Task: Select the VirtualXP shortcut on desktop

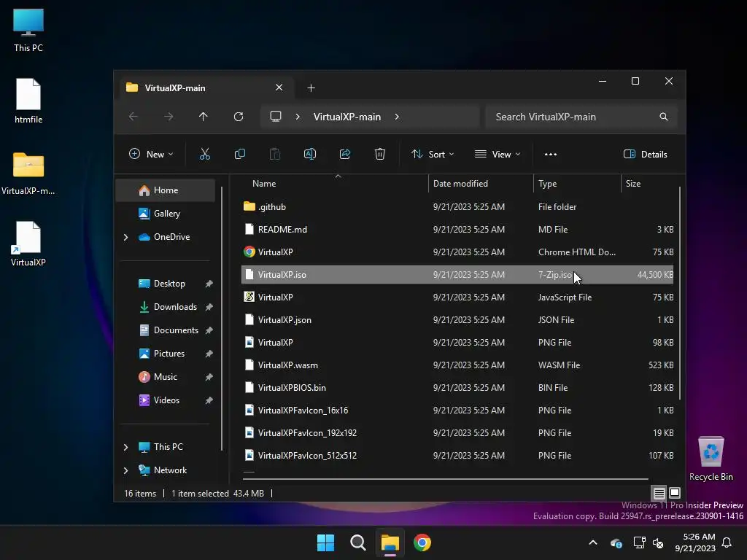Action: tap(28, 244)
